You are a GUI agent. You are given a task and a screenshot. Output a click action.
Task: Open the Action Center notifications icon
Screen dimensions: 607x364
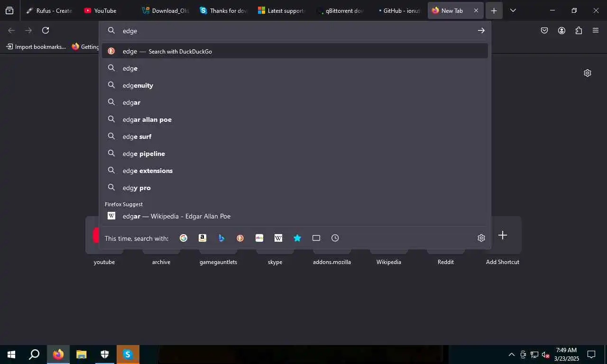(x=591, y=355)
